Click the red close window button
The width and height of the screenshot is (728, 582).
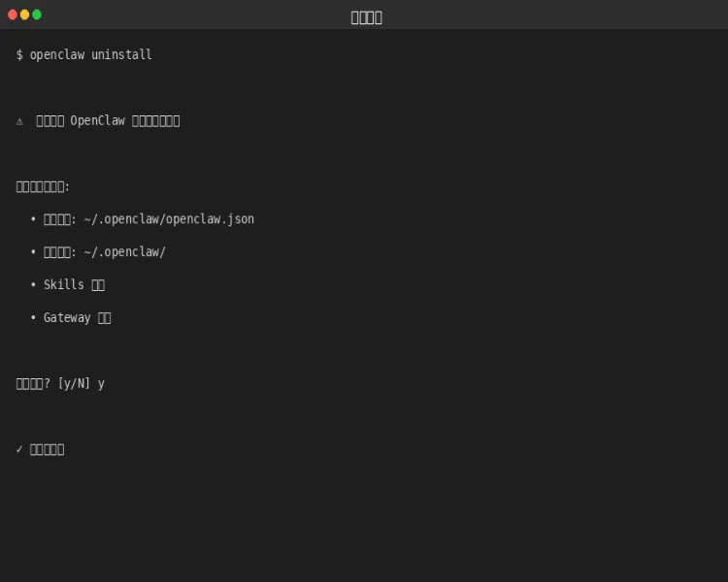point(12,15)
